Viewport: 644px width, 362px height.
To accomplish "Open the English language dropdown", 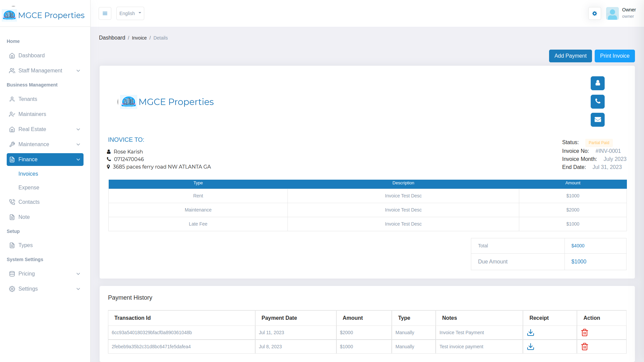I will tap(130, 13).
